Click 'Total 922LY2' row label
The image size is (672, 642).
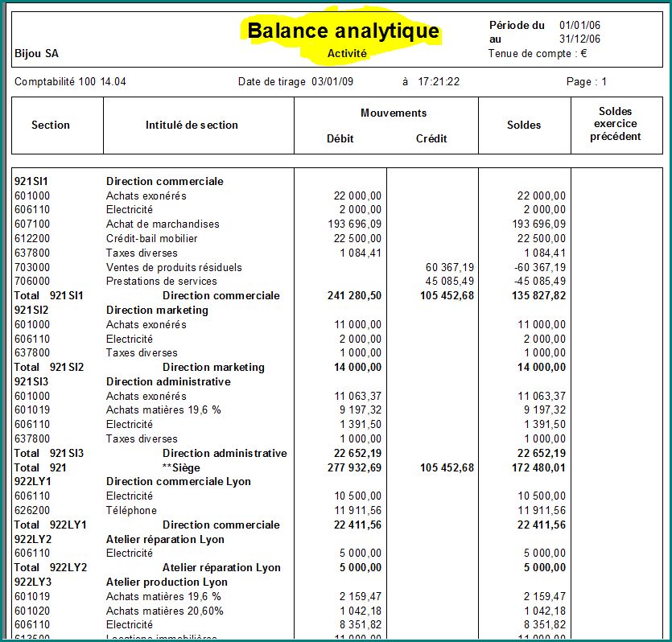[x=51, y=567]
